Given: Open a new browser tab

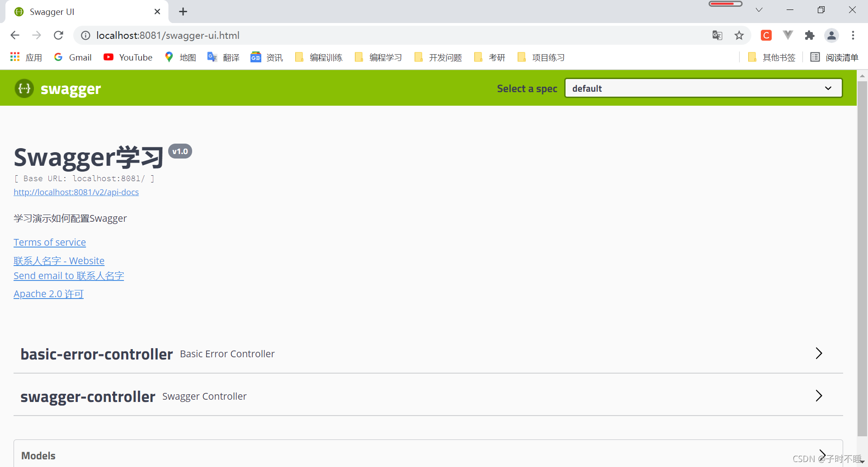Looking at the screenshot, I should tap(183, 12).
